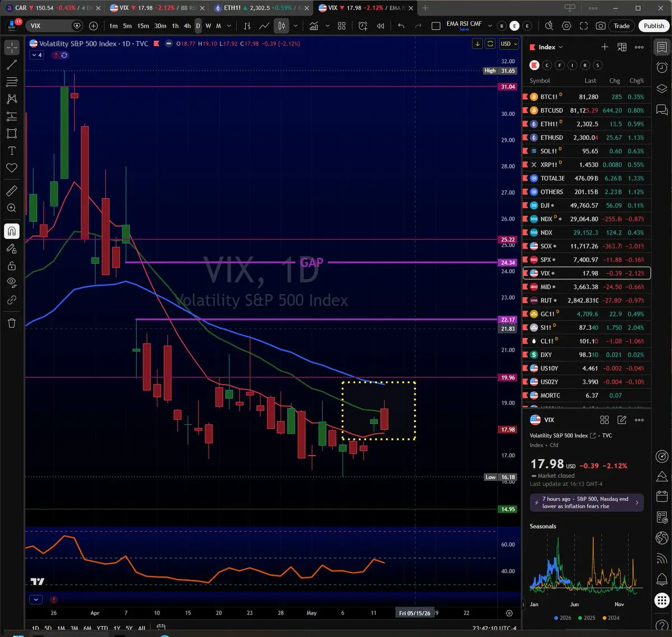
Task: Expand the inflation fears news headline
Action: click(x=586, y=502)
